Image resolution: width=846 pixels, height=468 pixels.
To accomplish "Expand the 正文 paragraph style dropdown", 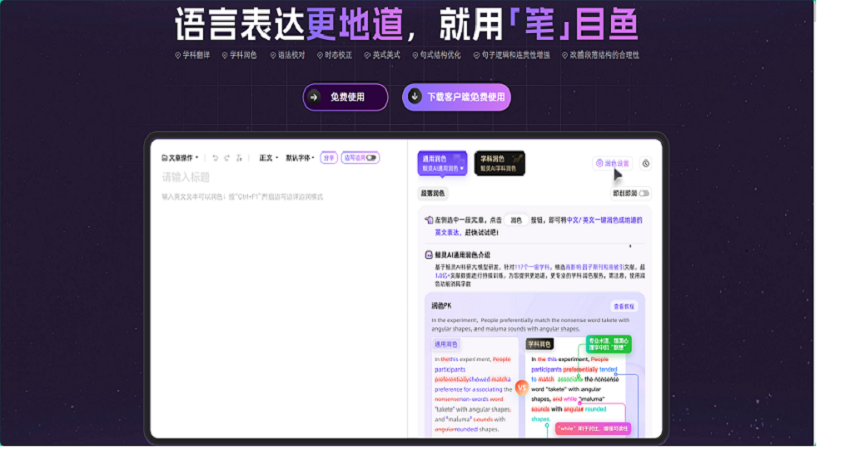I will click(x=267, y=158).
